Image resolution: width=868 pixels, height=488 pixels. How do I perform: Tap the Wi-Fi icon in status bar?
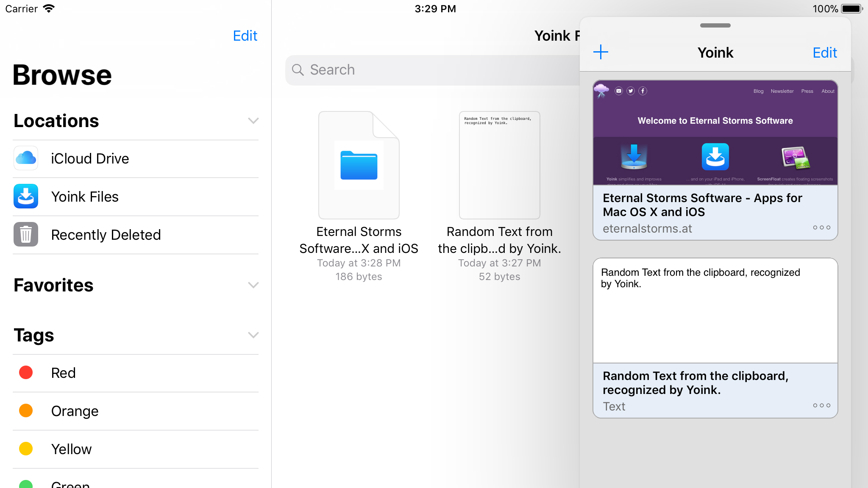pyautogui.click(x=49, y=8)
